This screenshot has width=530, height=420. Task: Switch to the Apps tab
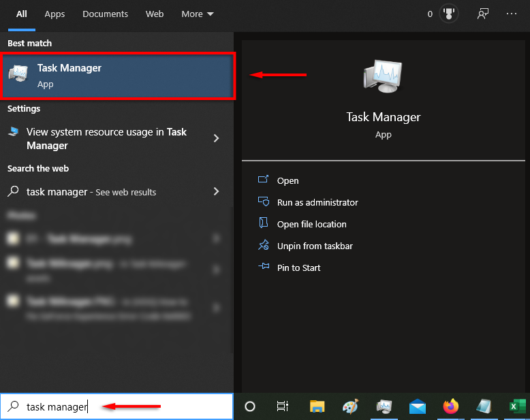[x=54, y=14]
